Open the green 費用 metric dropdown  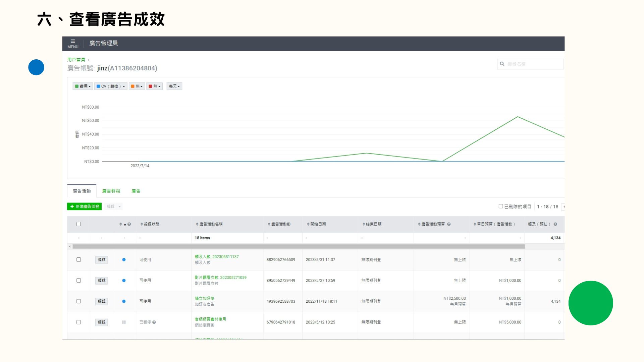tap(83, 86)
